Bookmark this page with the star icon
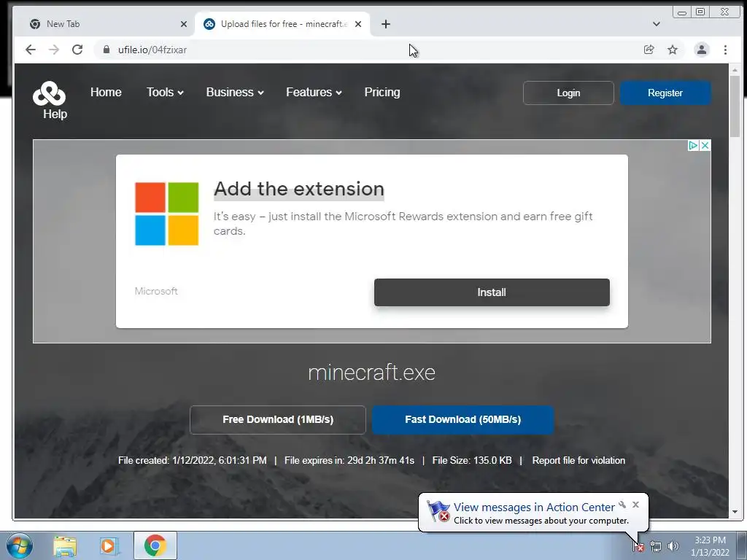The height and width of the screenshot is (560, 747). 672,50
